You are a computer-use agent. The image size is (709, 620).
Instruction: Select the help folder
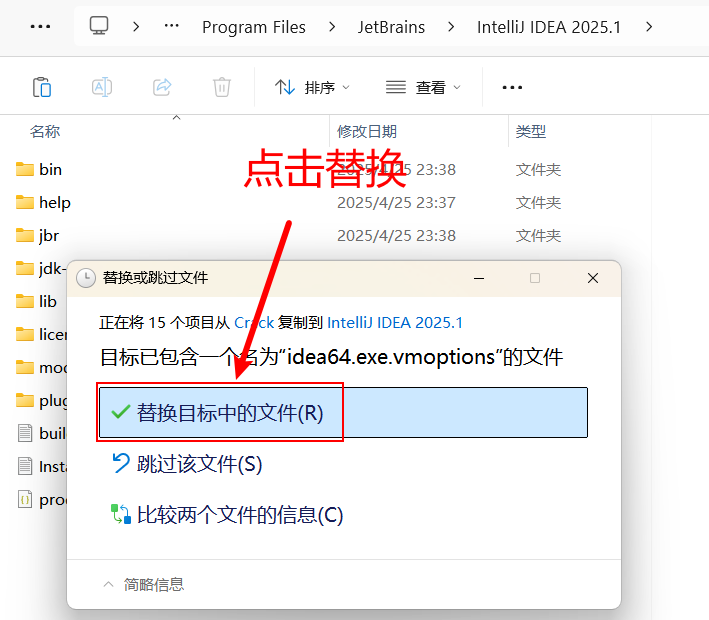[x=55, y=203]
